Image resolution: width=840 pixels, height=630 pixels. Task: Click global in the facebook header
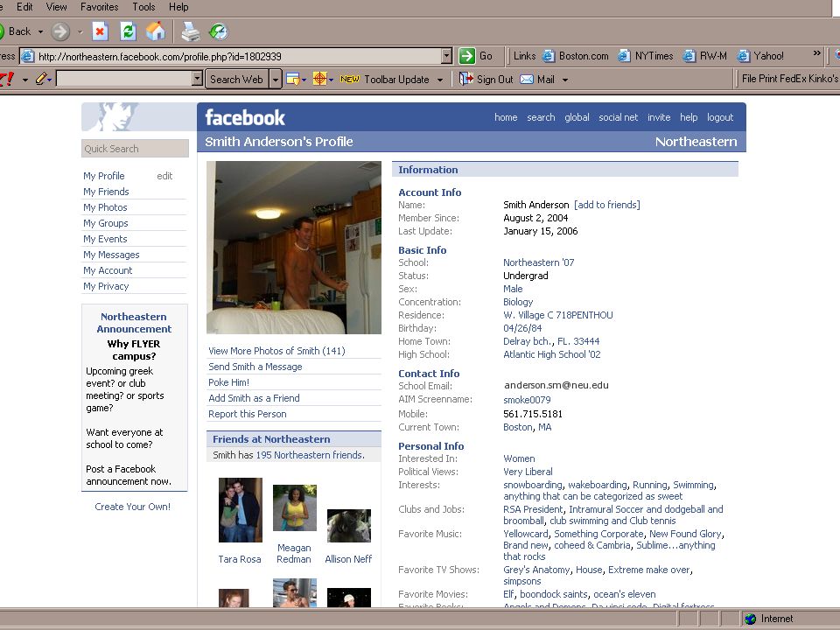(x=577, y=117)
